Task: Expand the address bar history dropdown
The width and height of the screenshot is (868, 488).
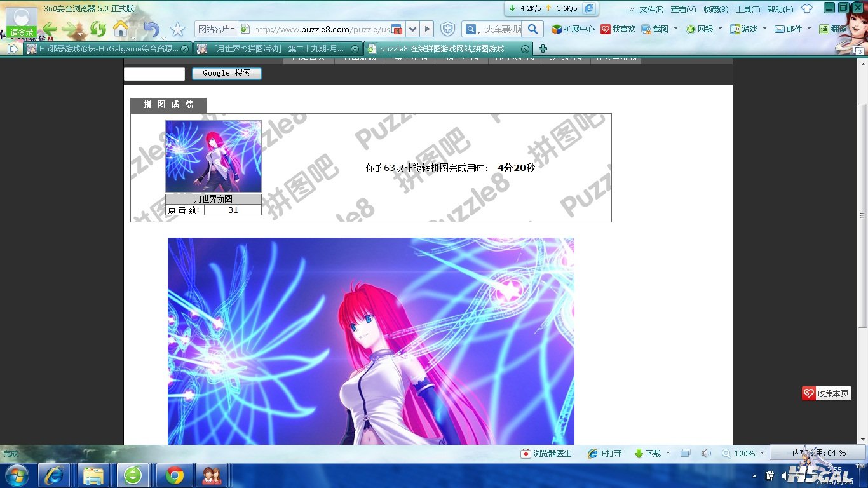Action: pos(412,29)
